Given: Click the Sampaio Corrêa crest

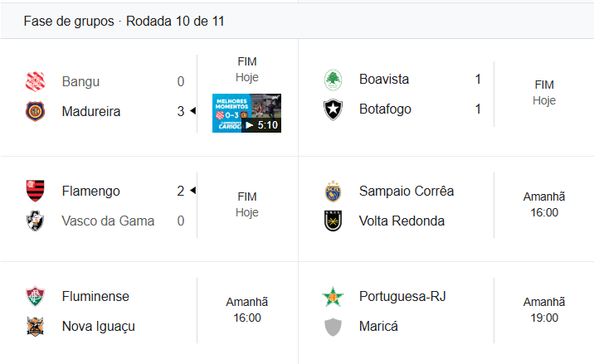Looking at the screenshot, I should (x=333, y=191).
